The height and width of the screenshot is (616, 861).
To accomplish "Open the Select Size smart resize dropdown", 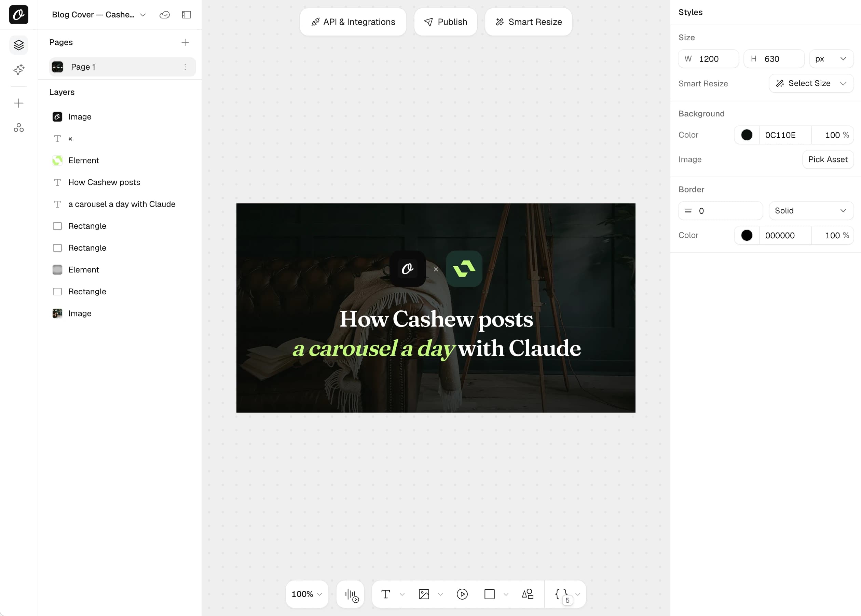I will 811,83.
